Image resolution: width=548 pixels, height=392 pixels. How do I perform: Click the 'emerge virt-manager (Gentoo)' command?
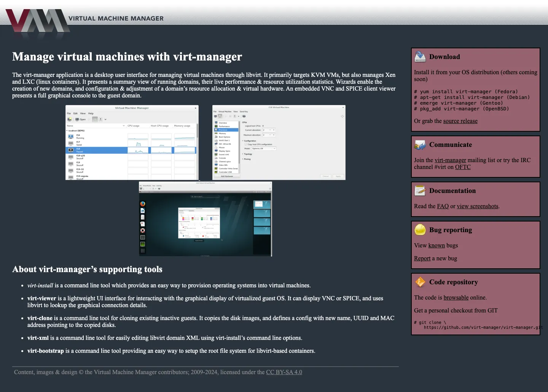(x=459, y=103)
